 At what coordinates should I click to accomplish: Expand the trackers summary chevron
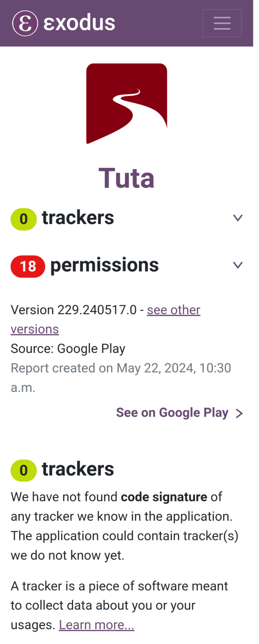[238, 218]
